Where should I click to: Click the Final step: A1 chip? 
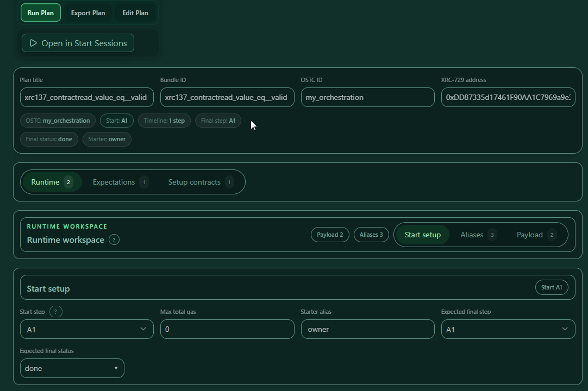click(x=218, y=121)
